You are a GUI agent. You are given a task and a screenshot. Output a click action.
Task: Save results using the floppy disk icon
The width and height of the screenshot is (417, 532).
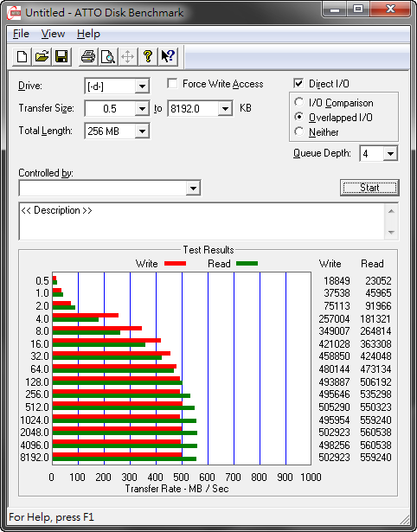pos(61,56)
